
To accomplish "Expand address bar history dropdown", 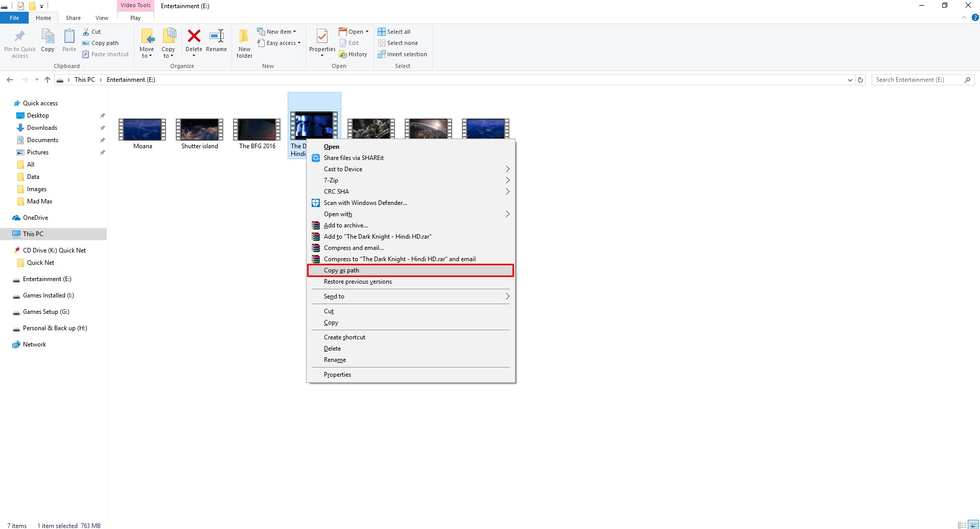I will [850, 80].
